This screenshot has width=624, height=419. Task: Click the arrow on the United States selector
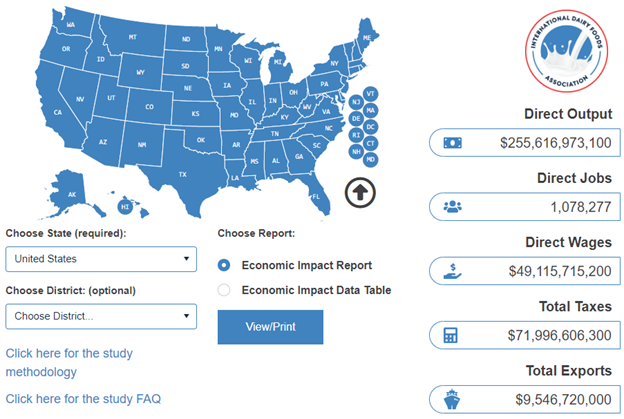(x=186, y=259)
